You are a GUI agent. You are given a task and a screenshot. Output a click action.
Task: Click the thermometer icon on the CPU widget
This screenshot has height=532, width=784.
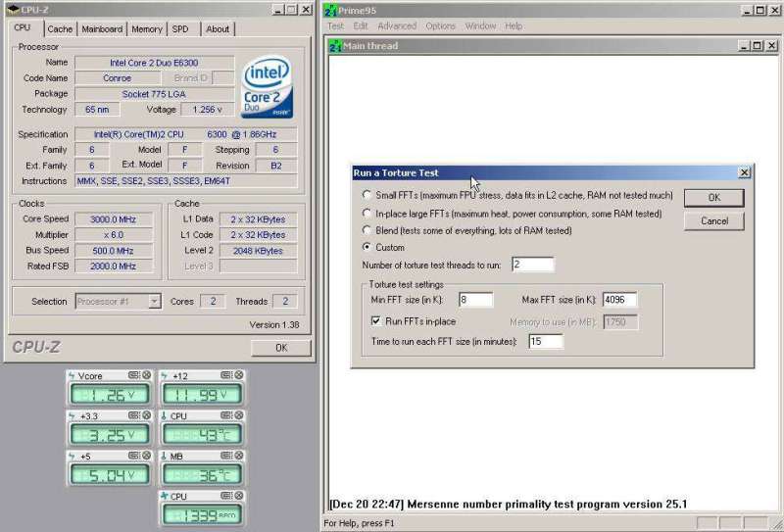pyautogui.click(x=164, y=416)
